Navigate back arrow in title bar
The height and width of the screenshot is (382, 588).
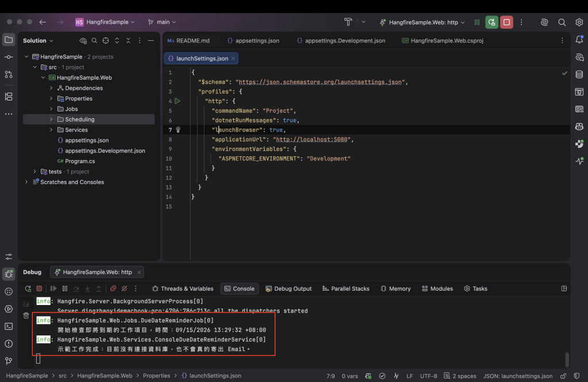pos(42,22)
